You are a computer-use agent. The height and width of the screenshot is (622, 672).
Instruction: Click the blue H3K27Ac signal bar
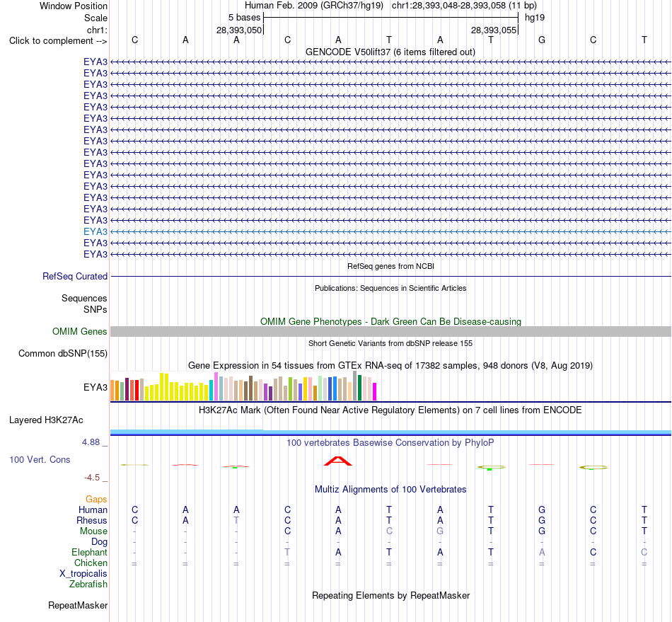(390, 432)
